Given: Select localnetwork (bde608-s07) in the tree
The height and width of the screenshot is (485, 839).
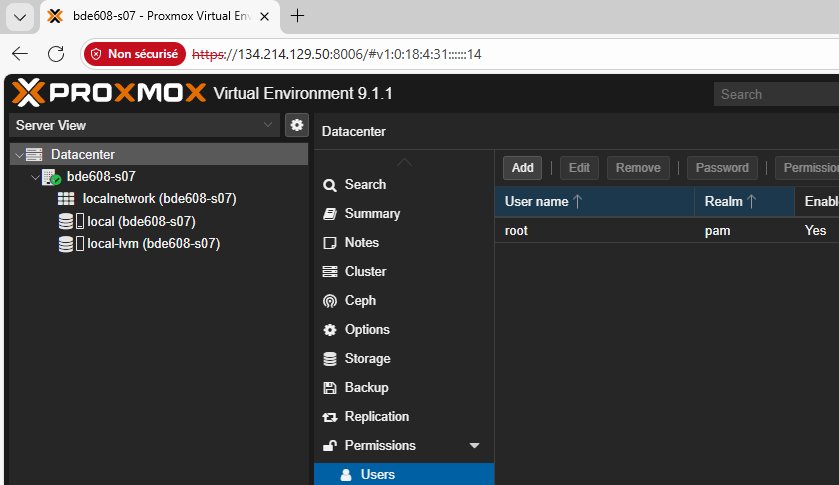Looking at the screenshot, I should point(159,198).
